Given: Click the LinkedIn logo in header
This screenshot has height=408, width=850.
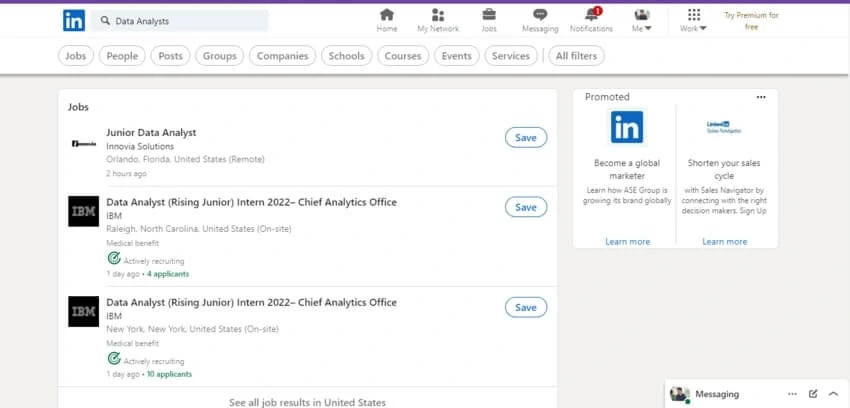Looking at the screenshot, I should pyautogui.click(x=74, y=21).
